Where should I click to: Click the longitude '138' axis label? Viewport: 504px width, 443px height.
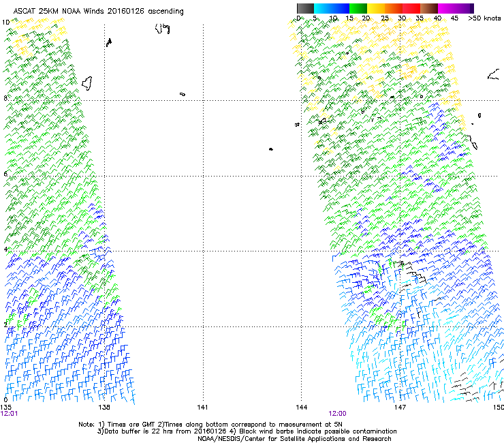coord(104,408)
